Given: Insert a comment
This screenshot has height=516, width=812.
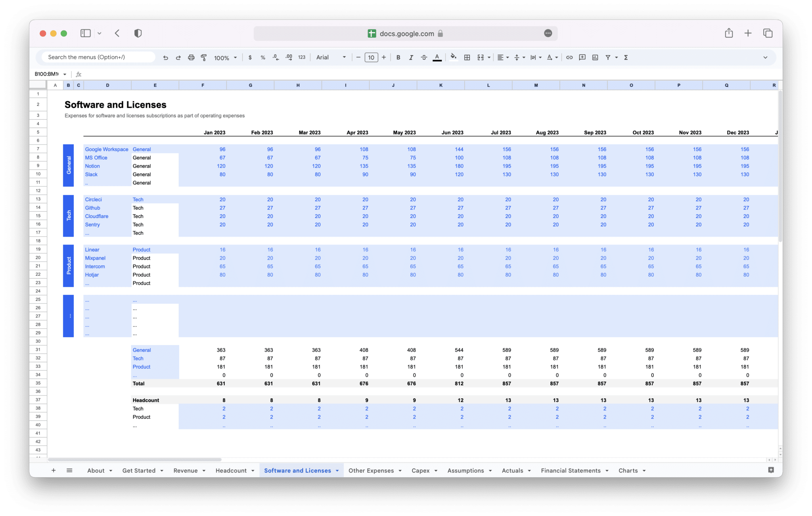Looking at the screenshot, I should click(582, 57).
